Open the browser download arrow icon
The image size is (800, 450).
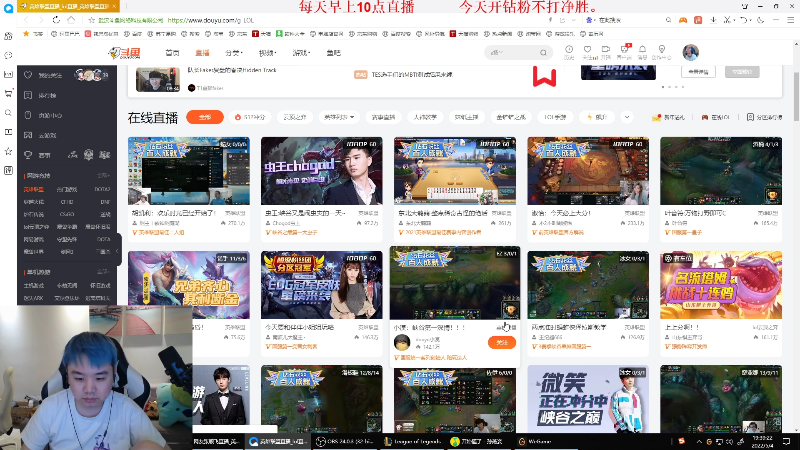coord(713,20)
